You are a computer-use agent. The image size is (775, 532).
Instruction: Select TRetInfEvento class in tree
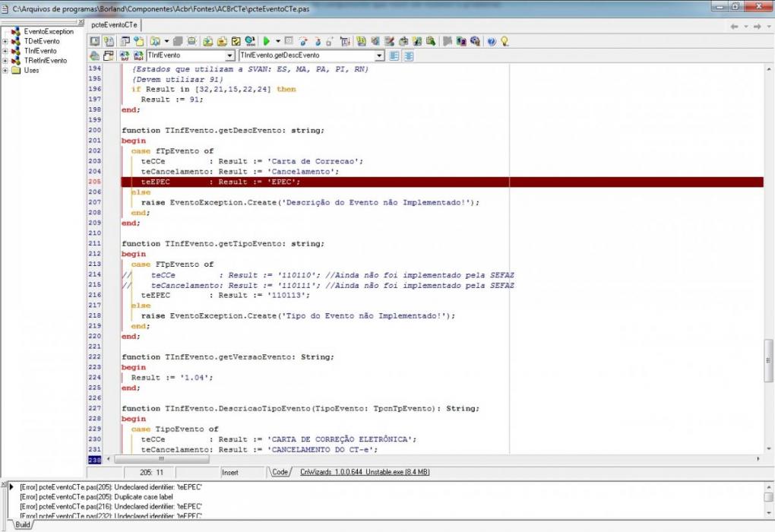(x=46, y=61)
